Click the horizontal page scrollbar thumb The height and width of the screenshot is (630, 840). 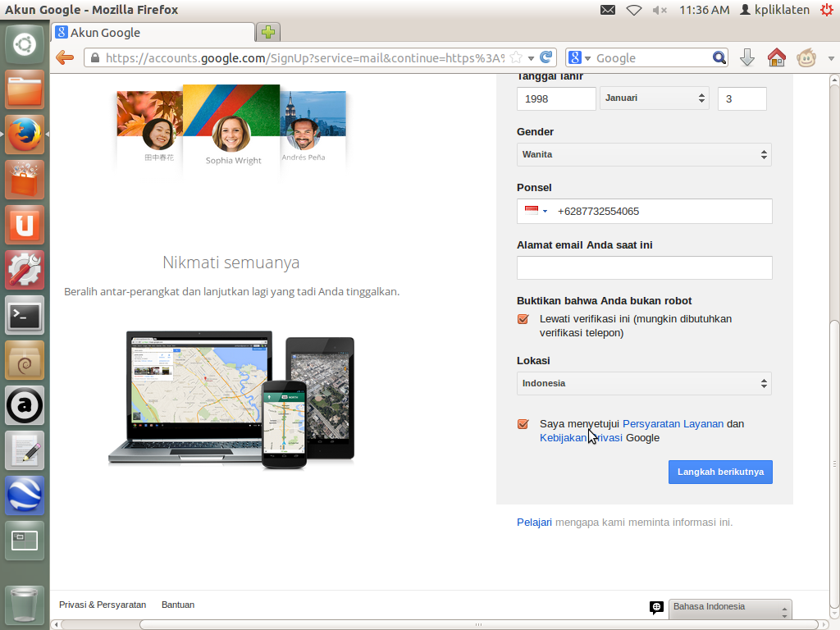(x=478, y=624)
